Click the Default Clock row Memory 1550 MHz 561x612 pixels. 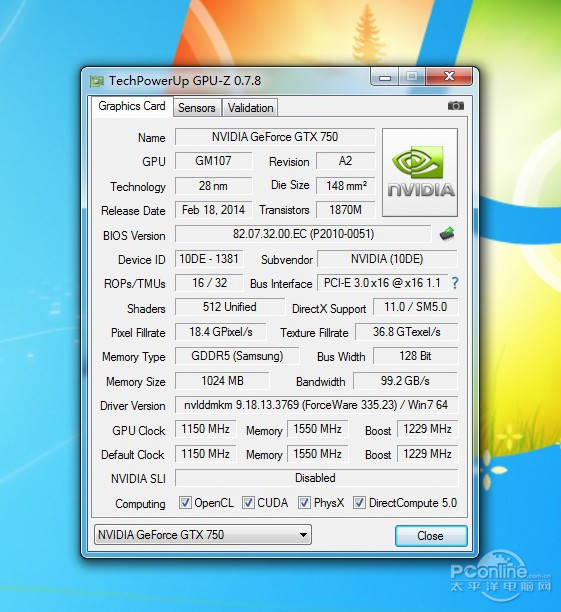[317, 454]
